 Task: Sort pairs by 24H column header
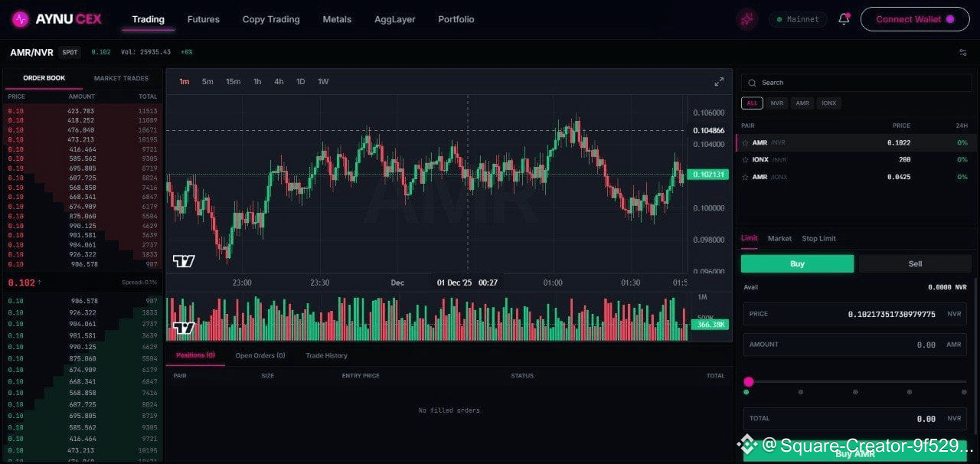[962, 125]
